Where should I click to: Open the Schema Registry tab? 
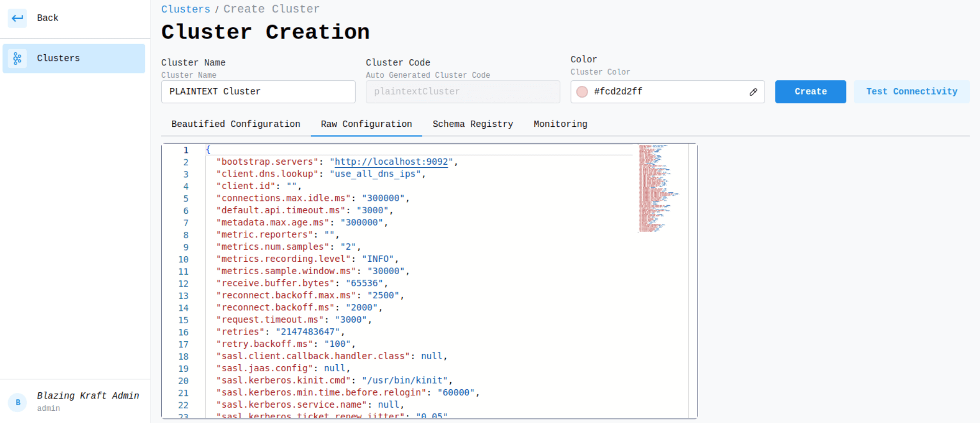click(x=472, y=124)
